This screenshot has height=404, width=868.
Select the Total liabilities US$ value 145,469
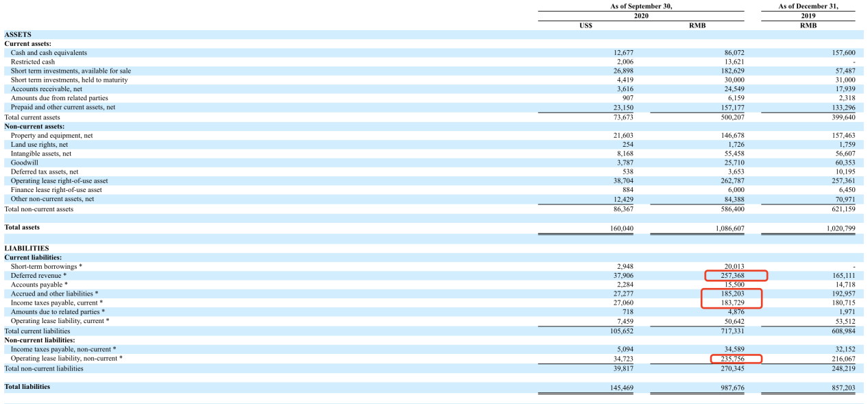621,388
